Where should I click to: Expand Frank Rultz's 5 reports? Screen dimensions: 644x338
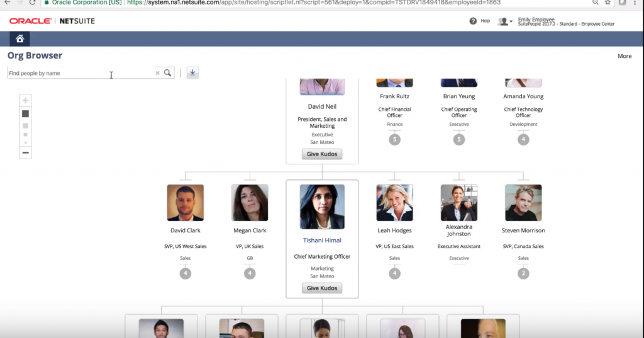click(x=395, y=139)
